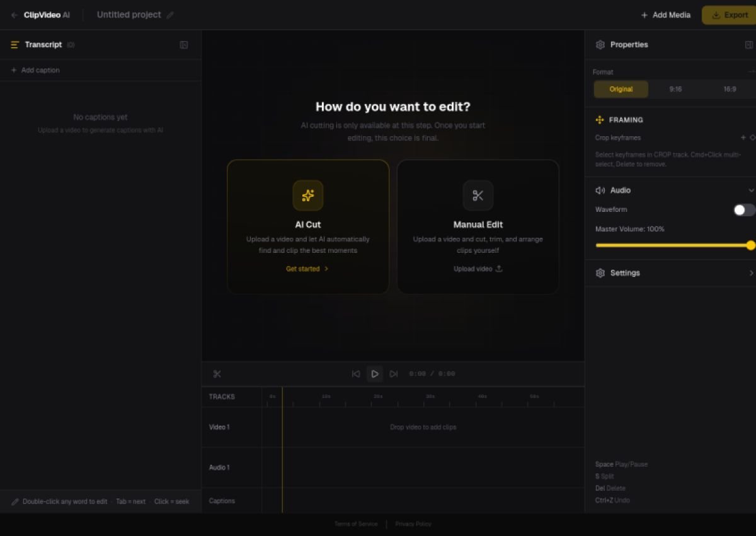The image size is (756, 536).
Task: Click the 'Space Play/Pause' shortcut hint
Action: [x=621, y=465]
